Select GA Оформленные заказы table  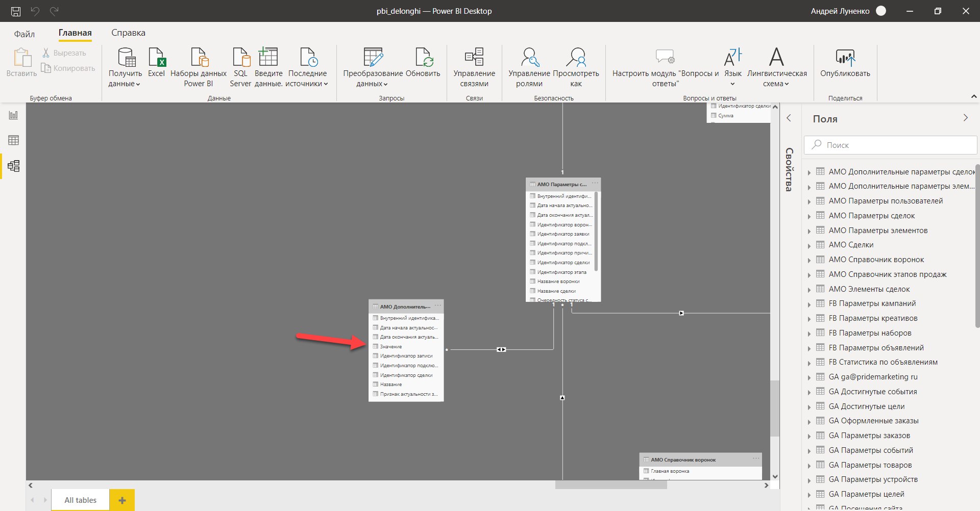(873, 421)
